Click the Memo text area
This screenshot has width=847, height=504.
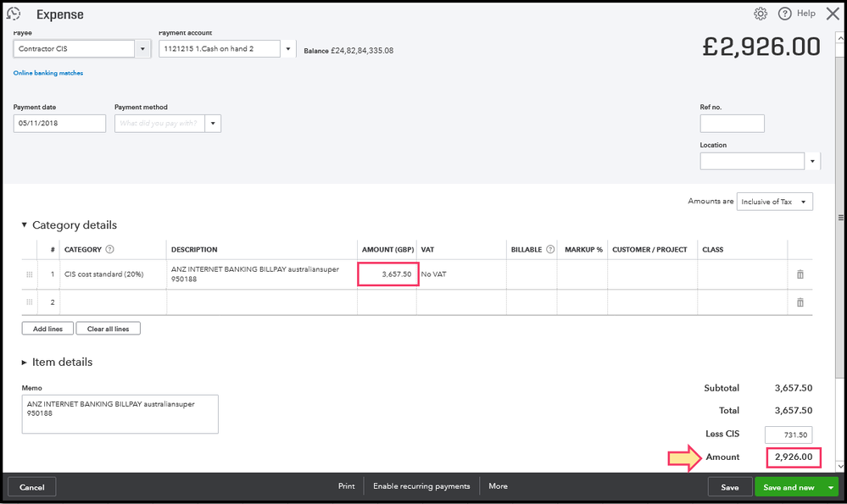(120, 414)
